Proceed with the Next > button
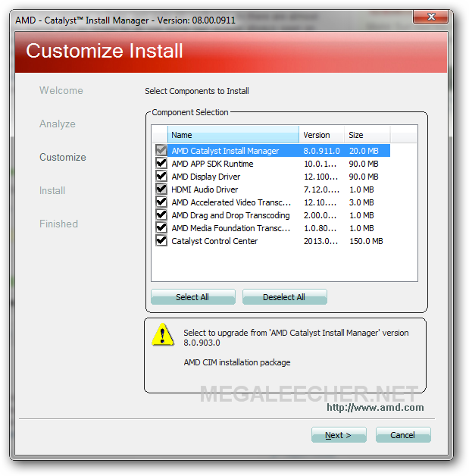The width and height of the screenshot is (469, 476). point(339,435)
